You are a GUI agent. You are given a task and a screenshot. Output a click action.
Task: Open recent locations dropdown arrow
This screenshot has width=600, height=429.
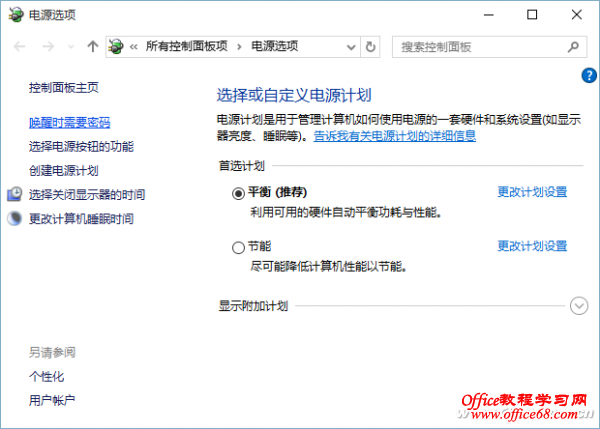tap(71, 47)
